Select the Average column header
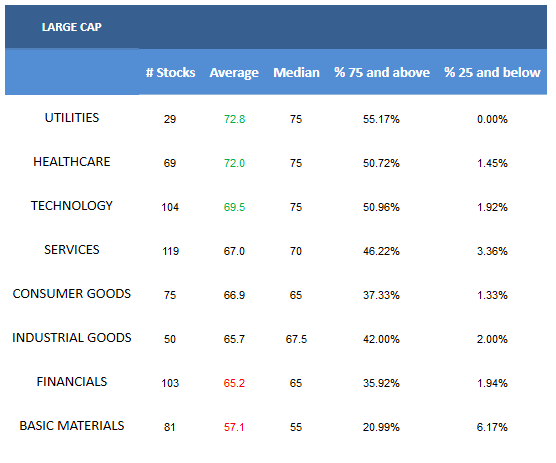 click(234, 73)
